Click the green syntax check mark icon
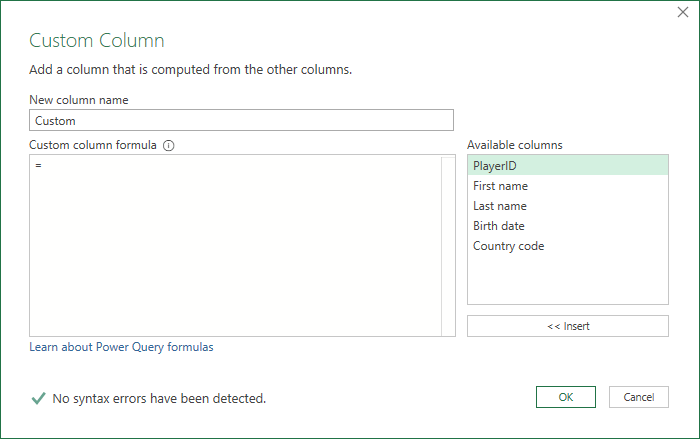The image size is (700, 439). (38, 398)
